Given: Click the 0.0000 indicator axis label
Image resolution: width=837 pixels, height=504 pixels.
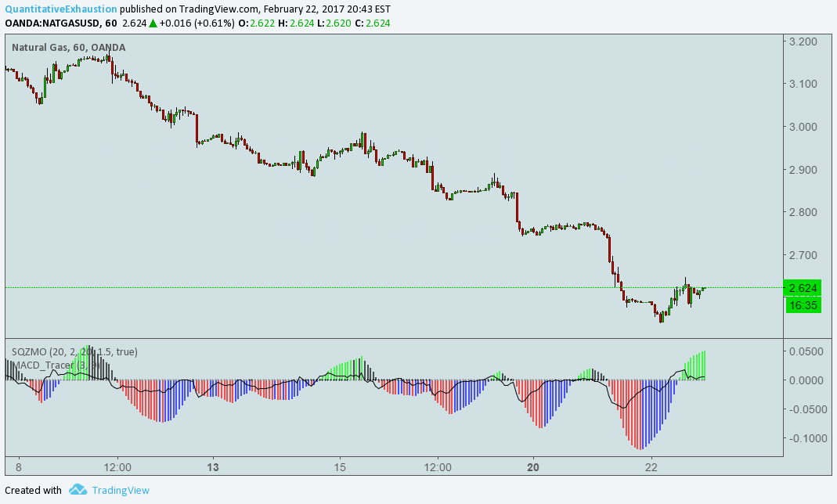Looking at the screenshot, I should point(806,380).
